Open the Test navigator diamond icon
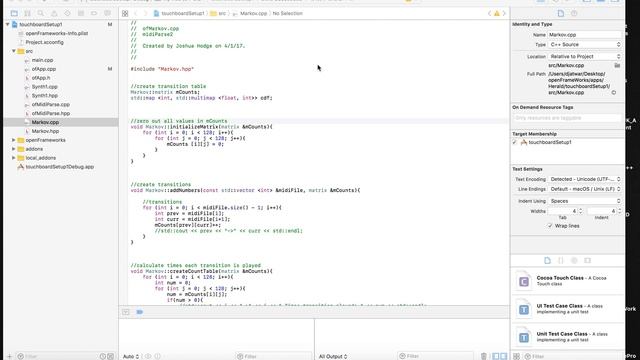The image size is (640, 360). click(x=67, y=13)
